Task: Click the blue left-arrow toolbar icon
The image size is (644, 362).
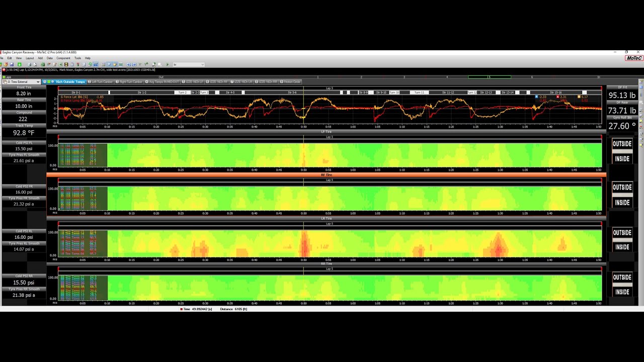Action: 128,64
